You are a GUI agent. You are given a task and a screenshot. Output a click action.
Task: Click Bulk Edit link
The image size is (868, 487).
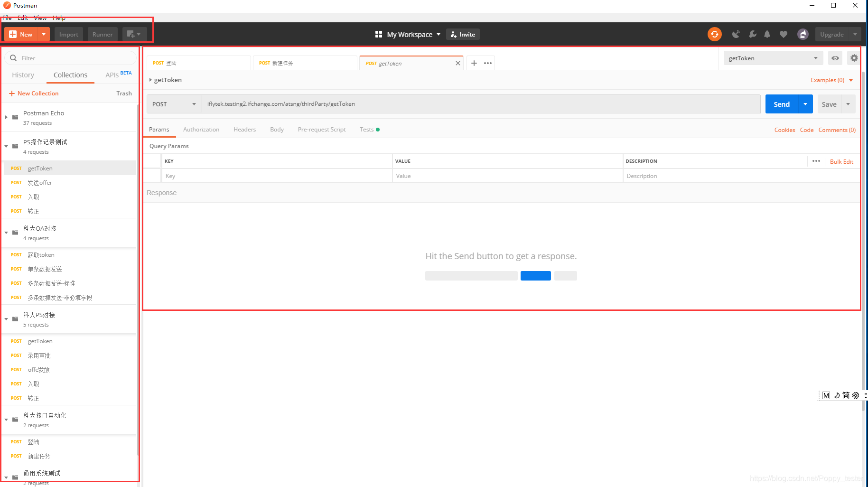pos(841,162)
